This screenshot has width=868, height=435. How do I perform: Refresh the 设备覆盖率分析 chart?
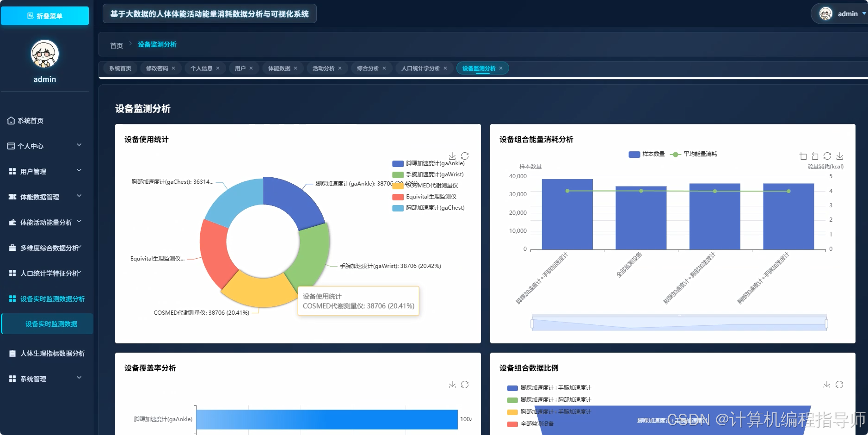(465, 385)
